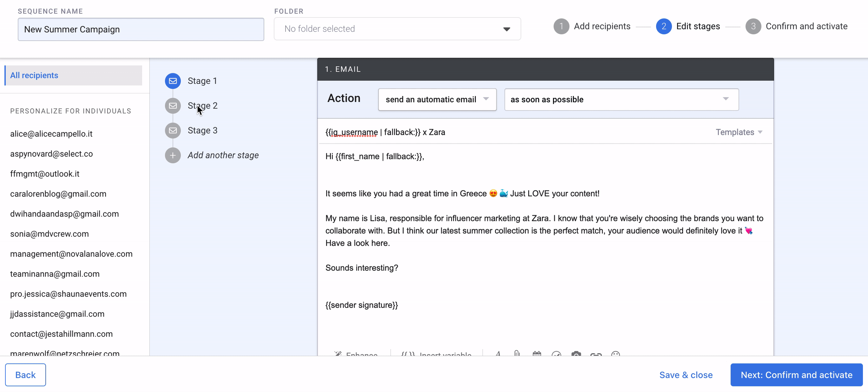Image resolution: width=868 pixels, height=392 pixels.
Task: Click the Stage 1 email icon
Action: pos(173,81)
